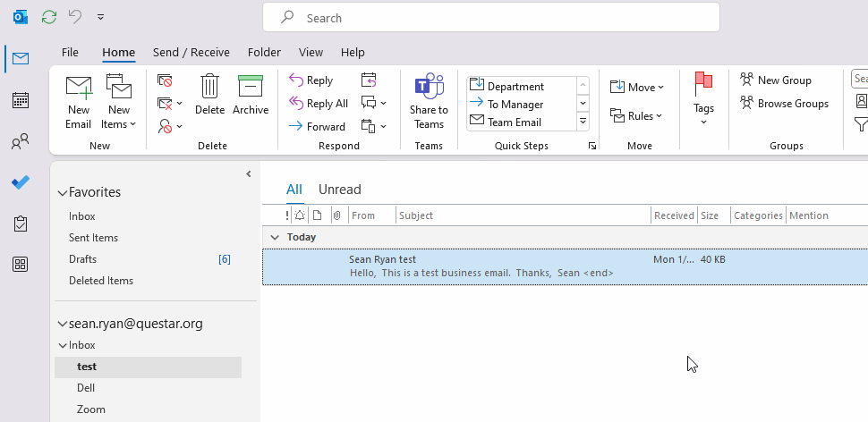
Task: Open the Clean Up dropdown
Action: [169, 104]
